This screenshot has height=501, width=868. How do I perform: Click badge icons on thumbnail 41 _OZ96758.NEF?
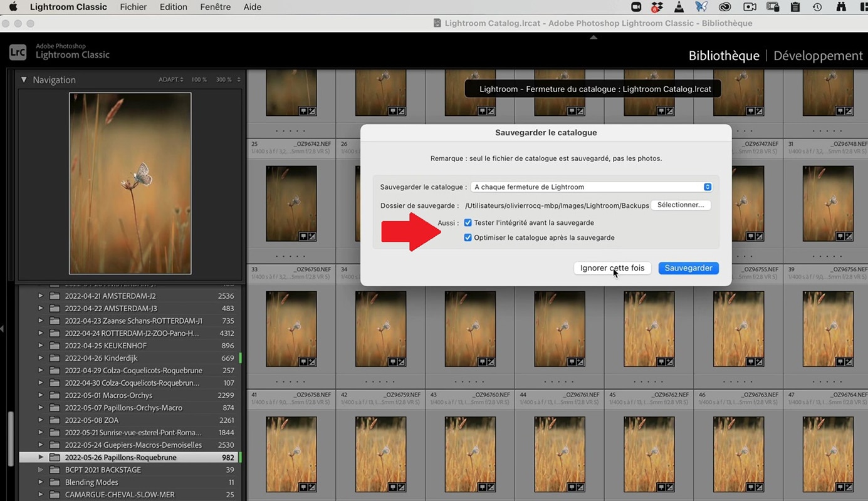pos(308,487)
